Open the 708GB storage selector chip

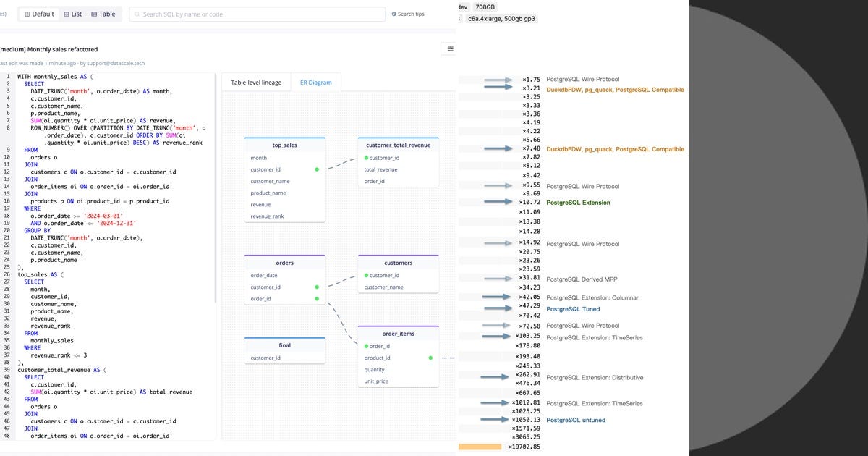(x=484, y=7)
